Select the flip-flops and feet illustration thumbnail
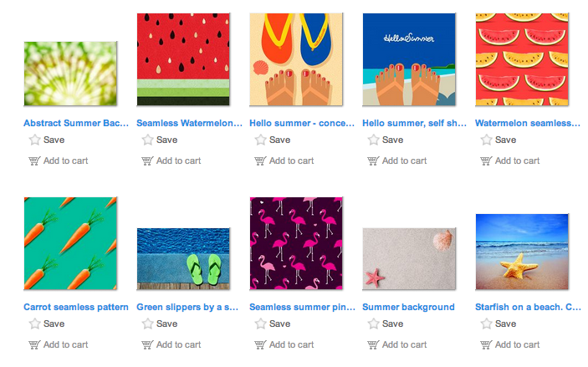 tap(296, 59)
